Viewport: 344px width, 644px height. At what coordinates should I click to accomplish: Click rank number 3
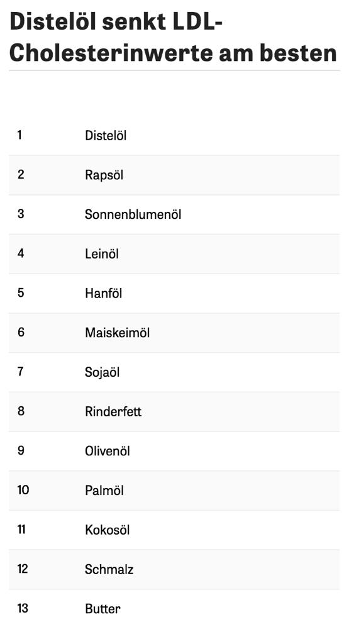(21, 214)
